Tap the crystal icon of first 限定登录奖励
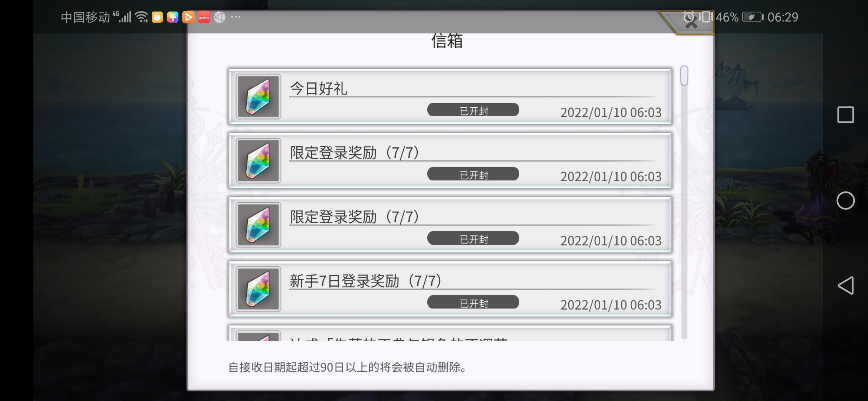The width and height of the screenshot is (868, 401). coord(258,161)
